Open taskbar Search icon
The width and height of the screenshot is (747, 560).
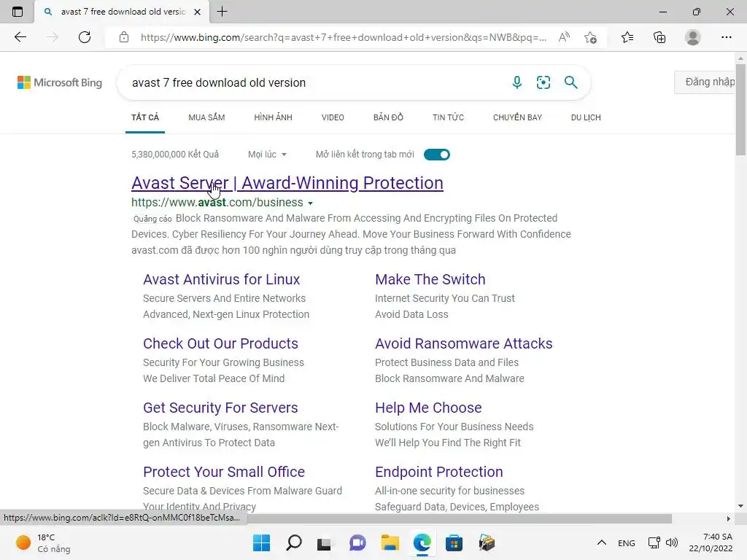[293, 542]
